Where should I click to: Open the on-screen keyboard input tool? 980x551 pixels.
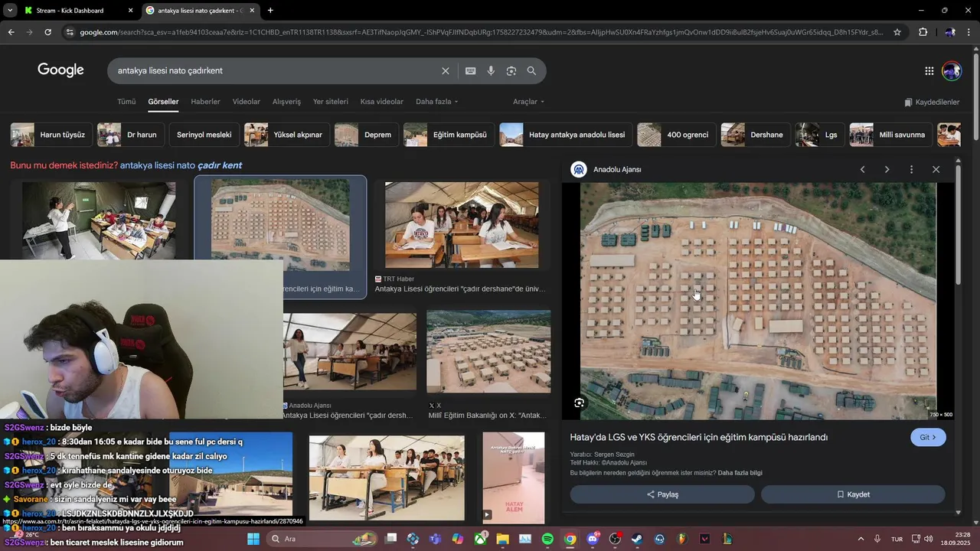[x=470, y=70]
